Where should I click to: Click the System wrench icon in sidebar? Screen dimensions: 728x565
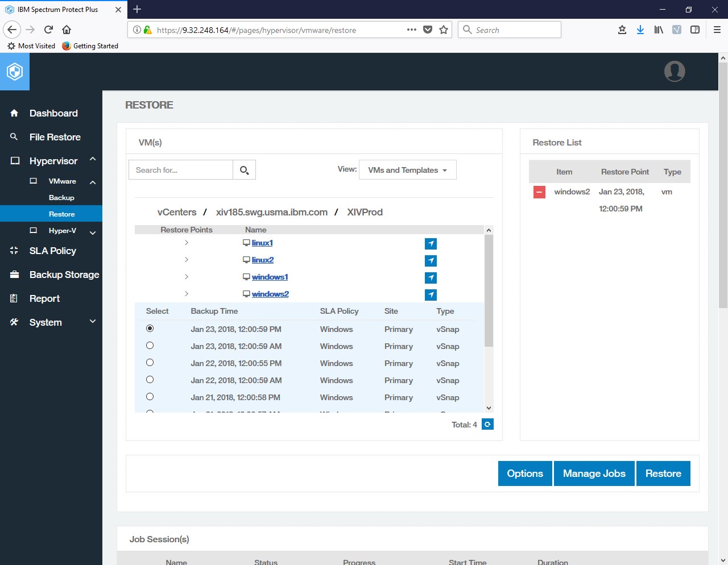click(14, 322)
